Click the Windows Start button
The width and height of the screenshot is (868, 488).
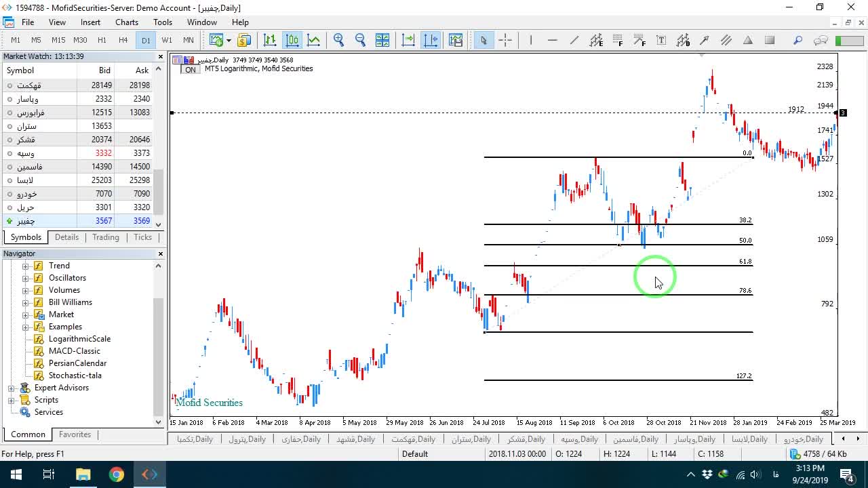click(16, 474)
